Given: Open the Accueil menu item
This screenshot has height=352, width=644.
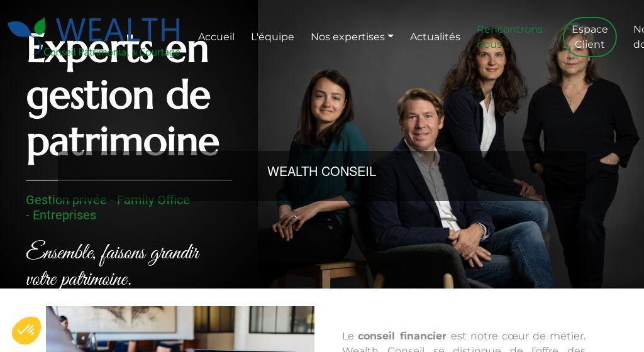Looking at the screenshot, I should [x=216, y=37].
